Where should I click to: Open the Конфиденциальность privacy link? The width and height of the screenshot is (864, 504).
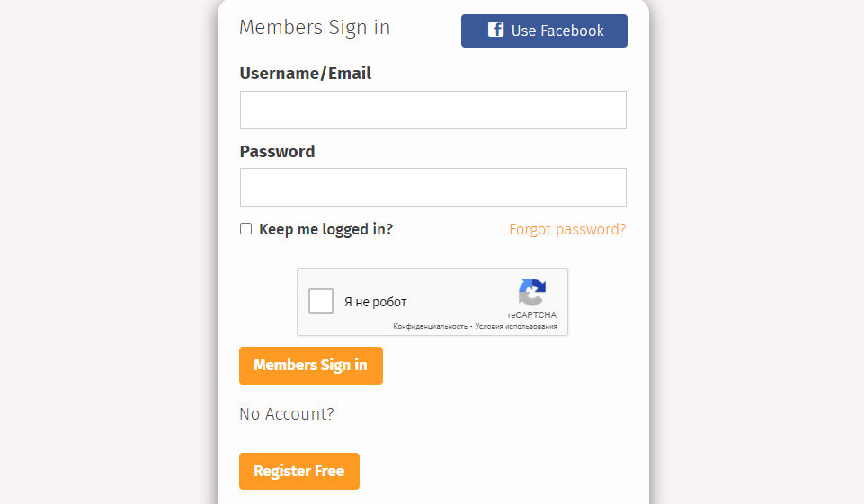430,327
